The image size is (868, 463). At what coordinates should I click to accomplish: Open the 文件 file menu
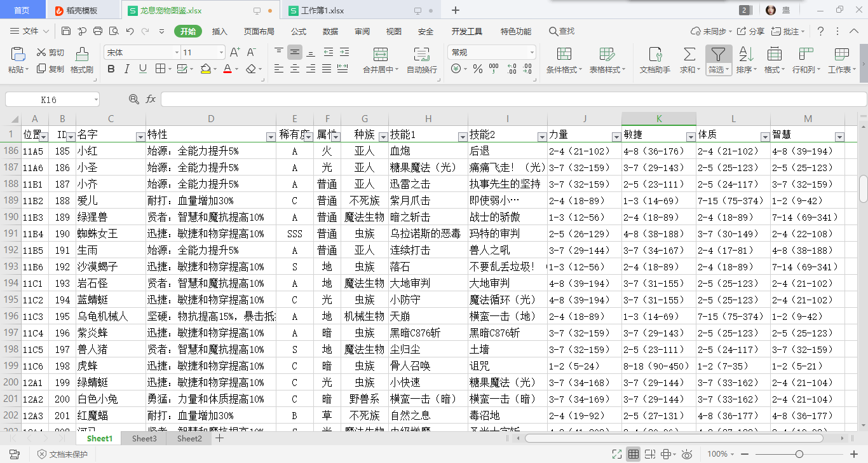tap(31, 31)
